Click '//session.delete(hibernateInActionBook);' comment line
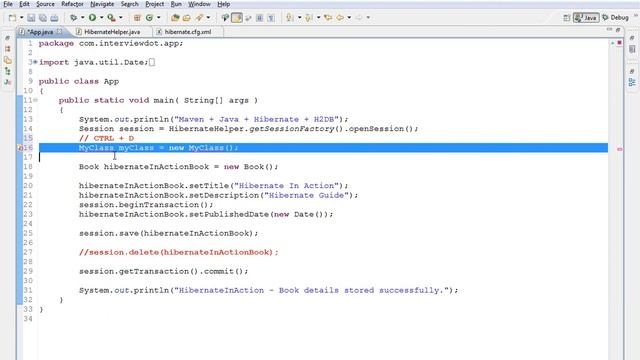Screen dimensions: 640x360 pos(178,252)
